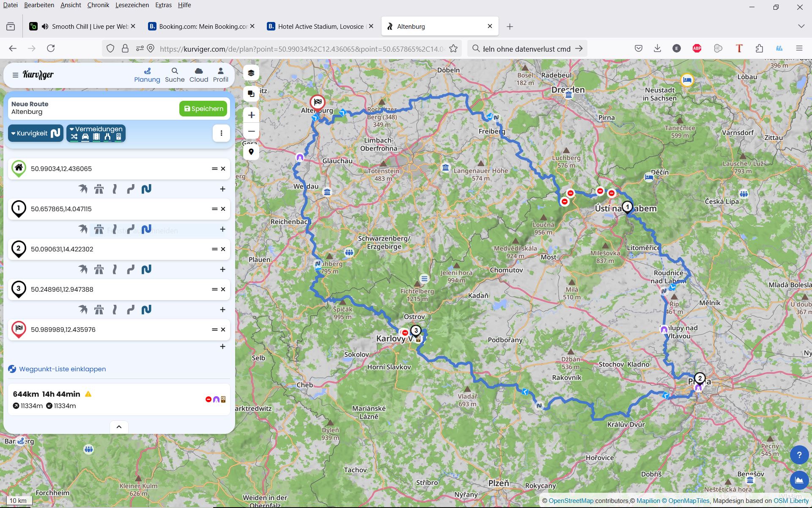The width and height of the screenshot is (812, 508).
Task: Click the green home waypoint marker icon
Action: (x=19, y=168)
